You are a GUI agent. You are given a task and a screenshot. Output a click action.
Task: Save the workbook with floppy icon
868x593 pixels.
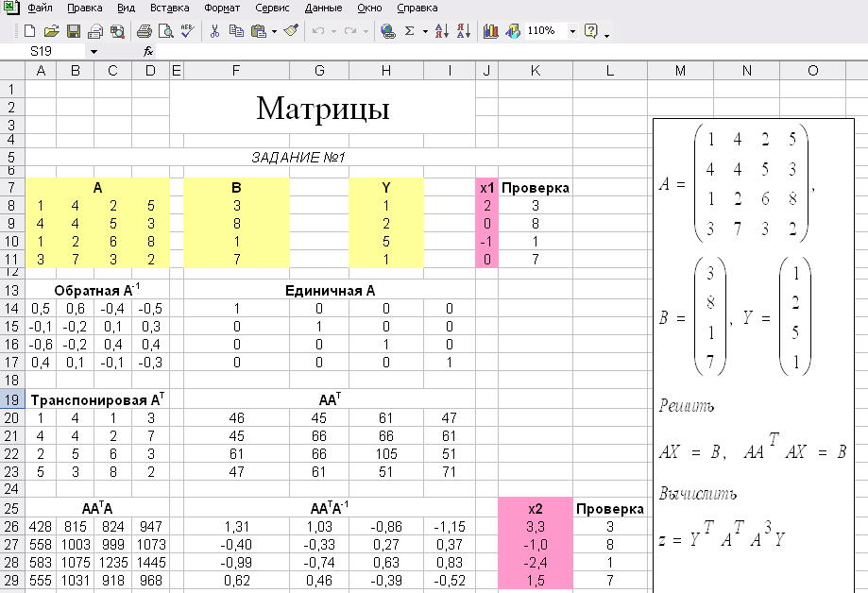[x=74, y=31]
